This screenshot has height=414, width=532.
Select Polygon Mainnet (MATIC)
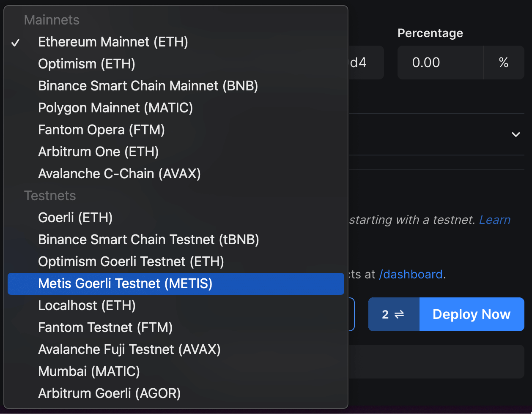(x=115, y=108)
